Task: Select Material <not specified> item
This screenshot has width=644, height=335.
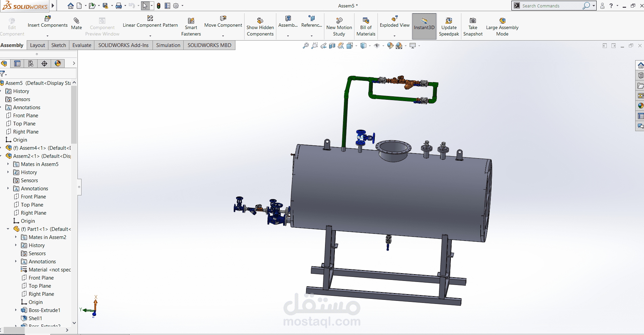Action: tap(46, 269)
